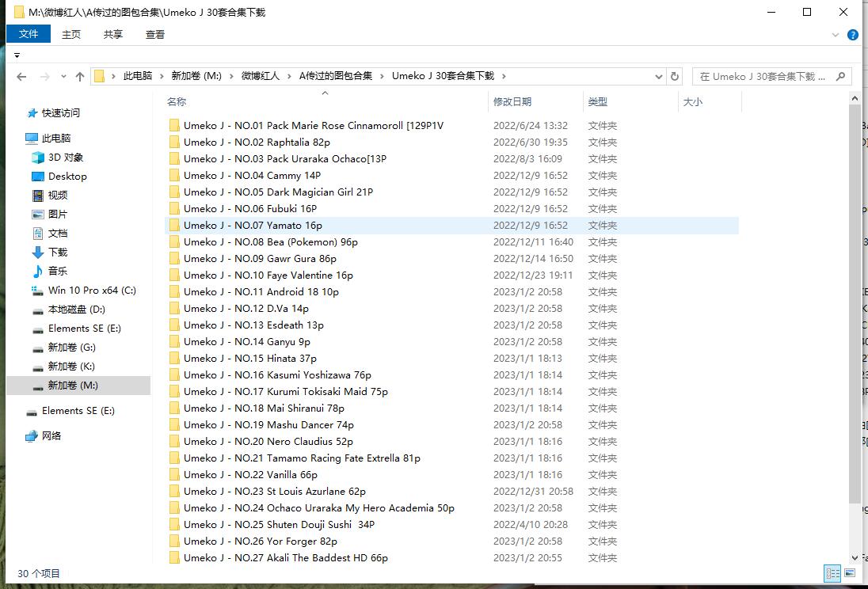Select NO.16 Kasumi Yoshizawa 76p folder name
This screenshot has height=589, width=868.
277,374
